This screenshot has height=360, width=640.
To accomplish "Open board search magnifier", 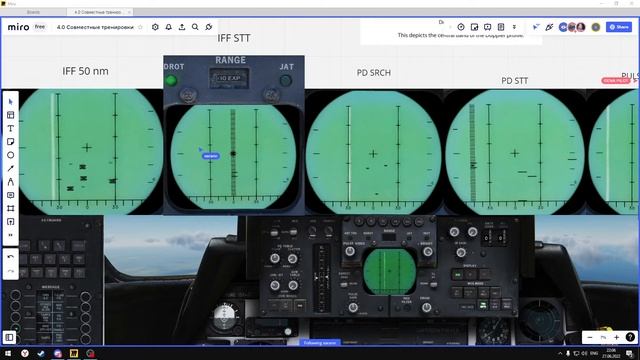I will click(x=195, y=27).
